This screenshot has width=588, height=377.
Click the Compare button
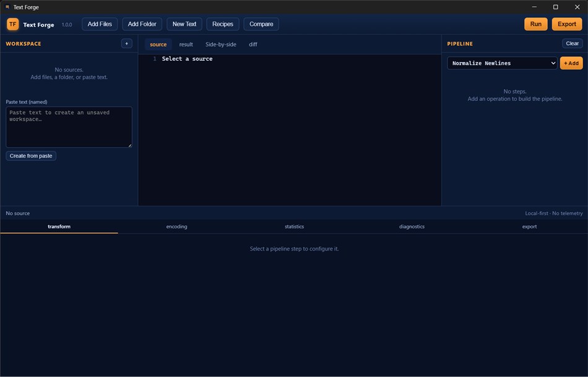(261, 24)
